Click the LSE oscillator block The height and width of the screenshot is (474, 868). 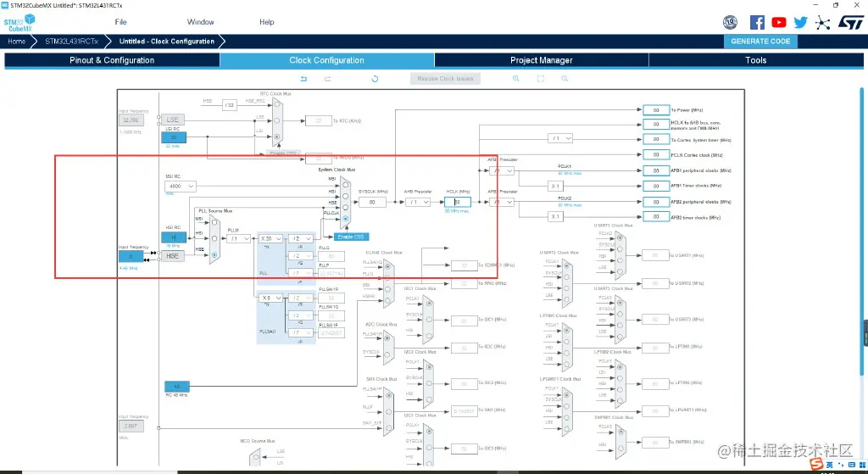(173, 119)
